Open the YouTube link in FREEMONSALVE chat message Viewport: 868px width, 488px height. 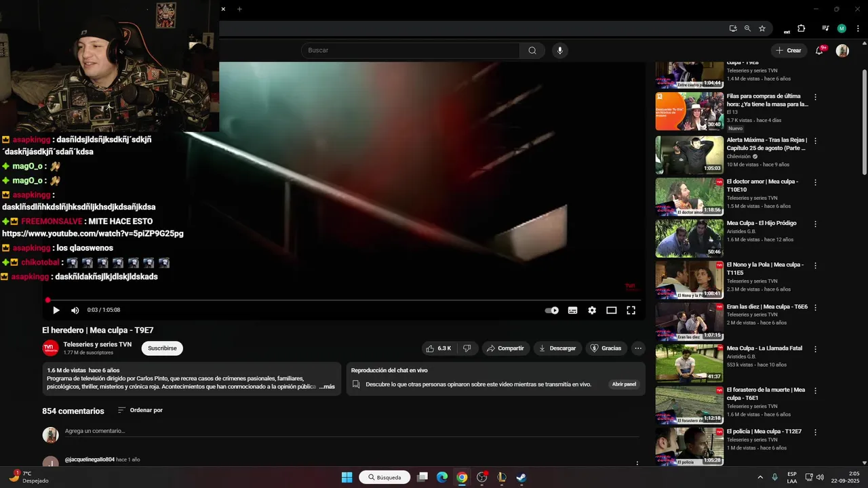click(x=93, y=234)
